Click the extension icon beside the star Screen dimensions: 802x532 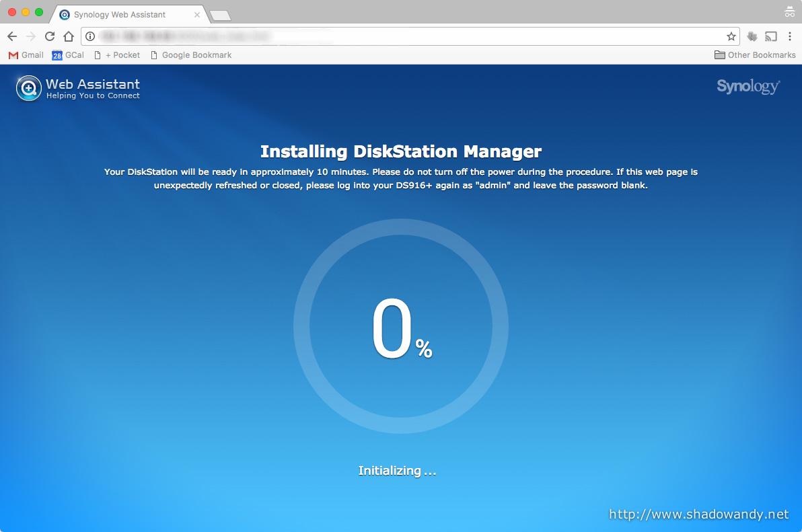(752, 36)
